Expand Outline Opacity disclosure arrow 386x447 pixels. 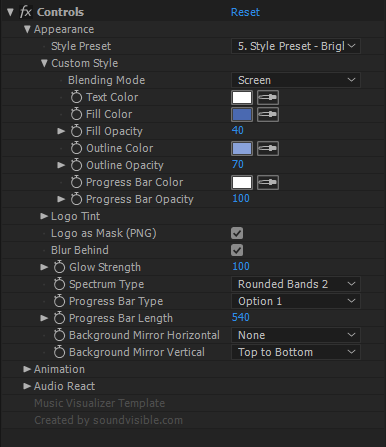click(61, 165)
